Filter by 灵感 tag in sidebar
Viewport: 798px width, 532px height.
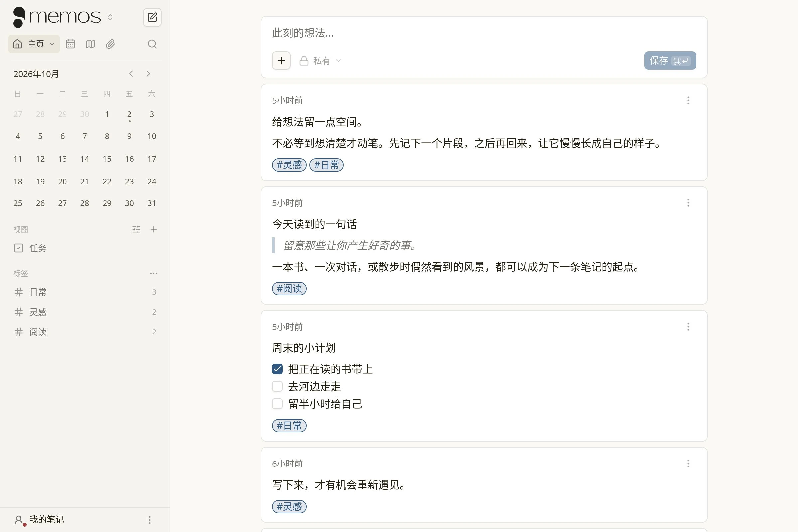pyautogui.click(x=85, y=312)
